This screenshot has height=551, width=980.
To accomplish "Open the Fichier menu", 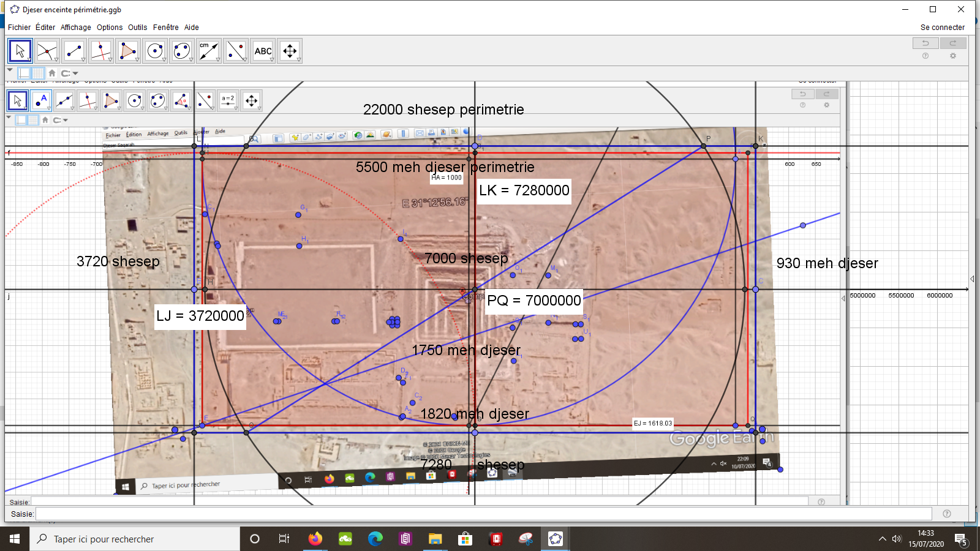I will click(19, 28).
